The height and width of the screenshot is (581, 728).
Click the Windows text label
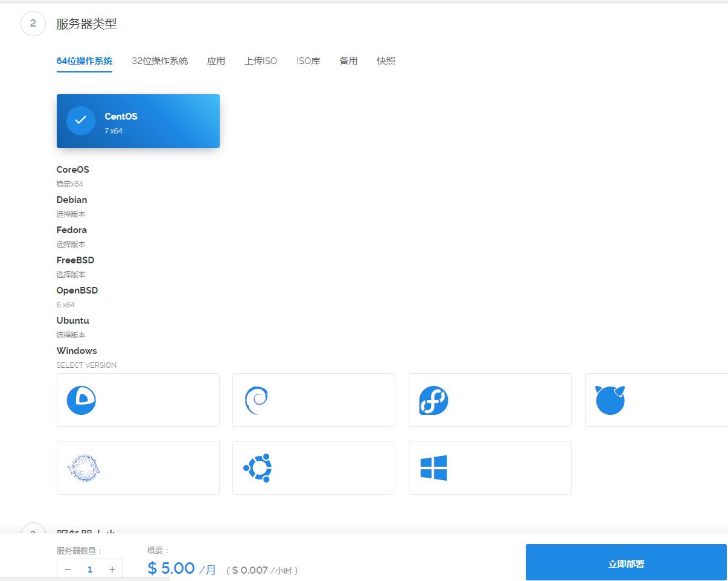pyautogui.click(x=77, y=351)
